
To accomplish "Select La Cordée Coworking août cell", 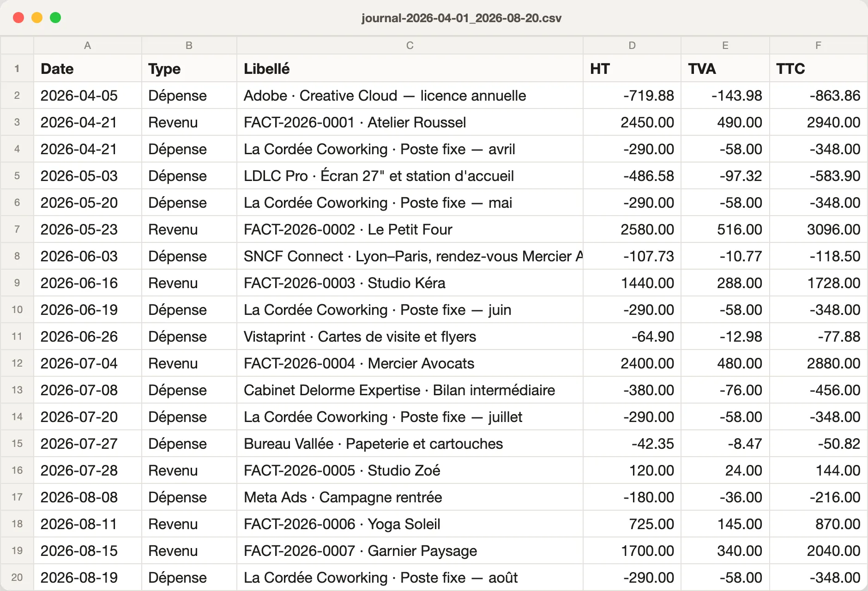I will click(410, 578).
